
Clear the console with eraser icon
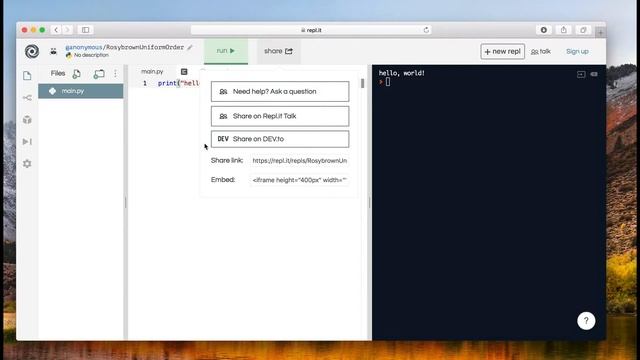(x=594, y=74)
